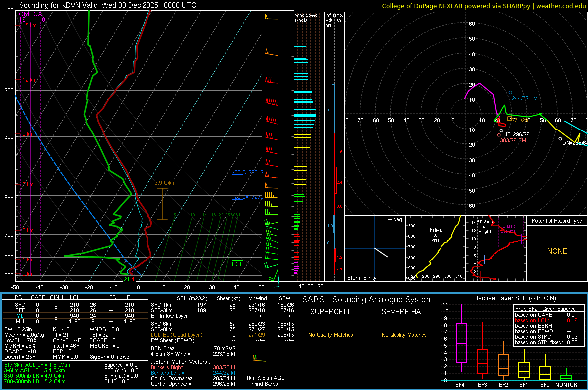Viewport: 588px width, 390px height.
Task: Select the EFF parcel row
Action: 74,310
